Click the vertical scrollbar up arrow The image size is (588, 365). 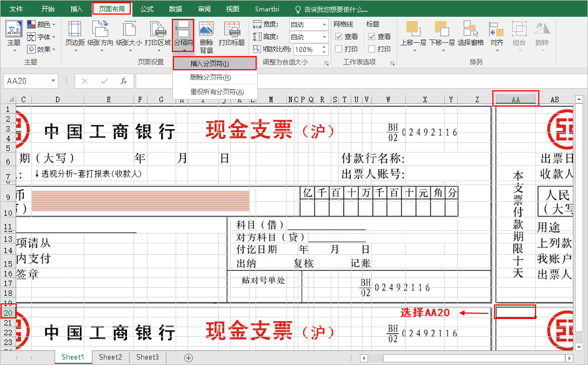pos(579,98)
